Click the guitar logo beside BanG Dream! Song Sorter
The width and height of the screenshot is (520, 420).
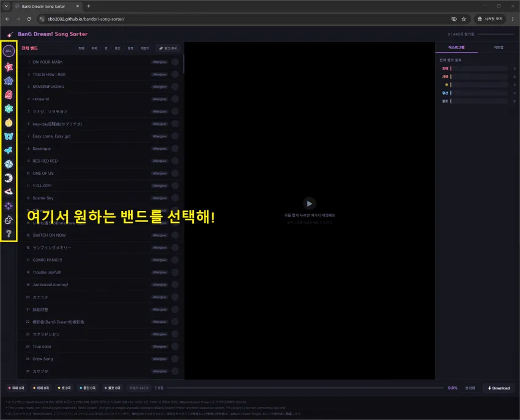10,34
